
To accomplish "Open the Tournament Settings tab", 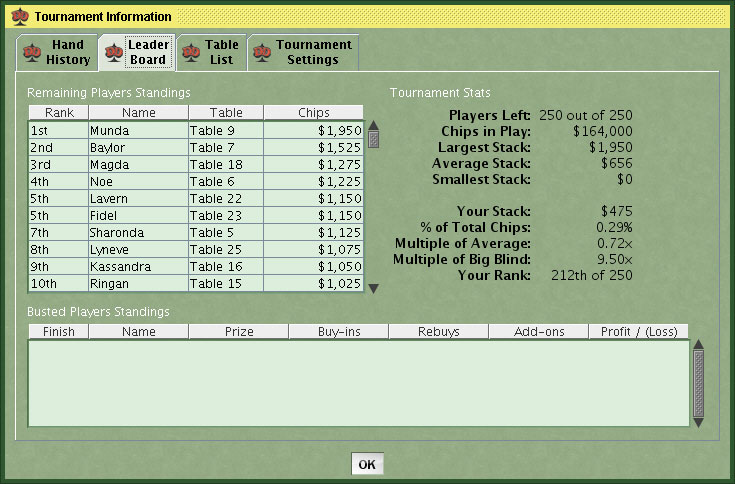I will pyautogui.click(x=313, y=52).
